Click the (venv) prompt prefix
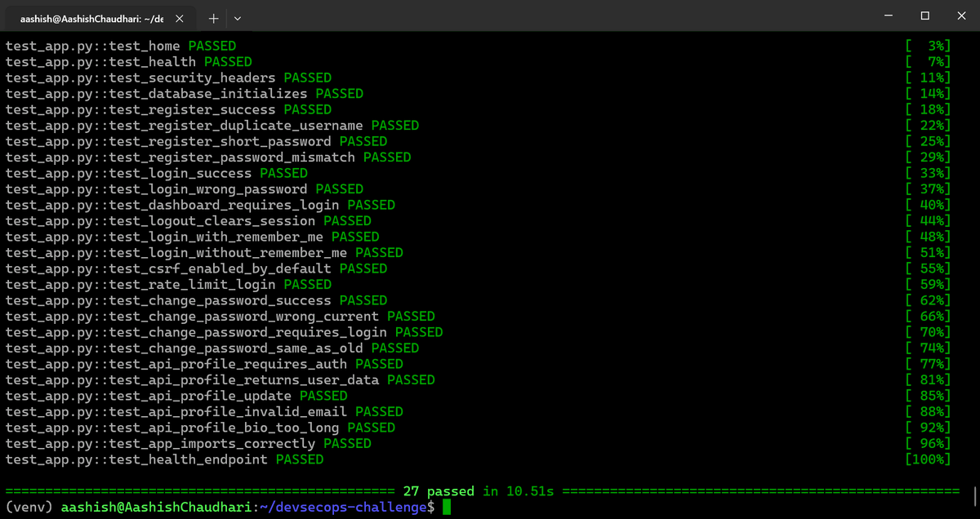The height and width of the screenshot is (519, 980). [x=29, y=508]
